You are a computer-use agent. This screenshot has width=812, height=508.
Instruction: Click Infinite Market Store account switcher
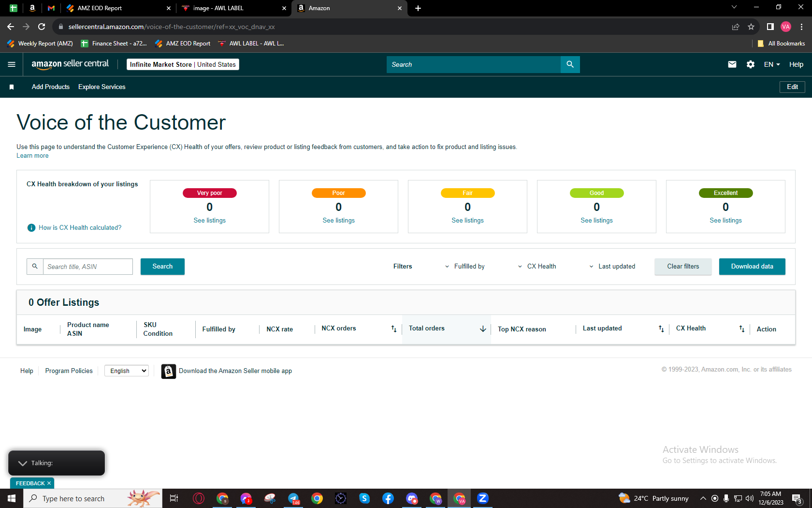[183, 64]
